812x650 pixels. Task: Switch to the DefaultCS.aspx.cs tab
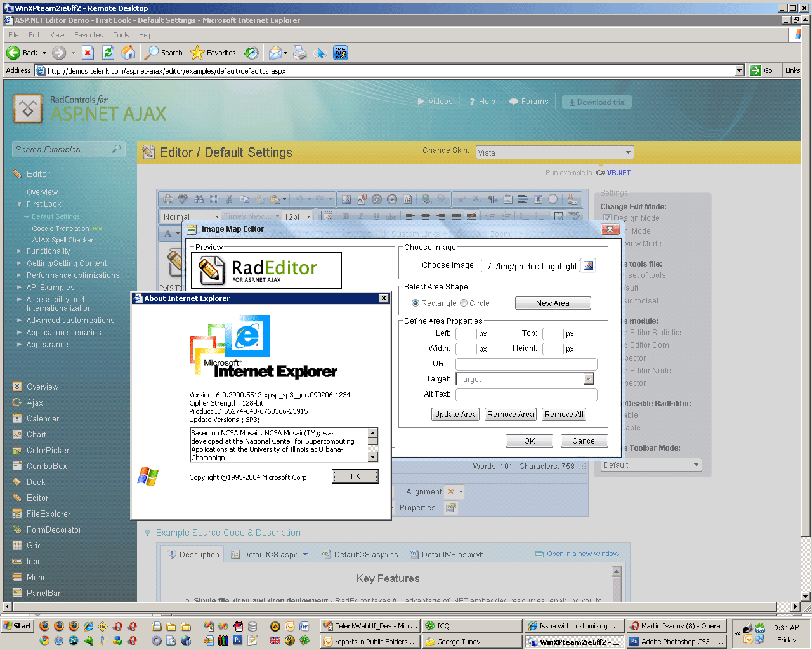tap(360, 554)
